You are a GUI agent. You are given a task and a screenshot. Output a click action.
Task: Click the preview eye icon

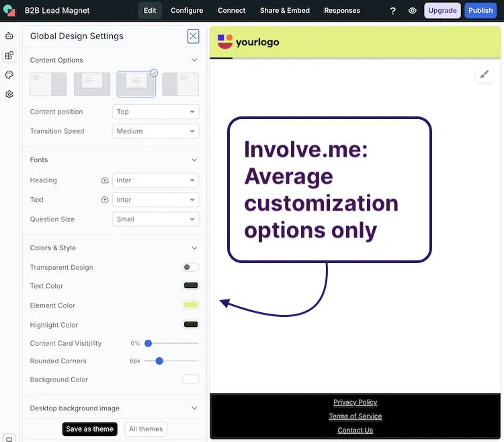(413, 11)
